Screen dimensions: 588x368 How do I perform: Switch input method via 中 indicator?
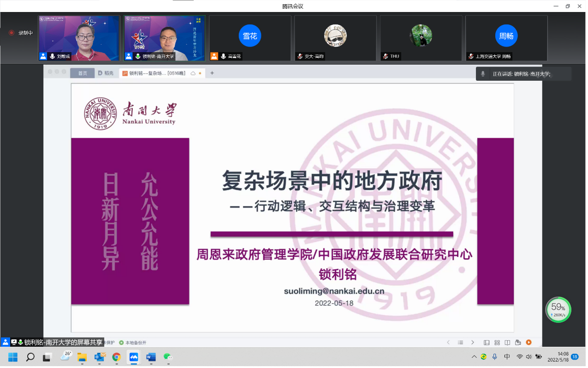[507, 357]
